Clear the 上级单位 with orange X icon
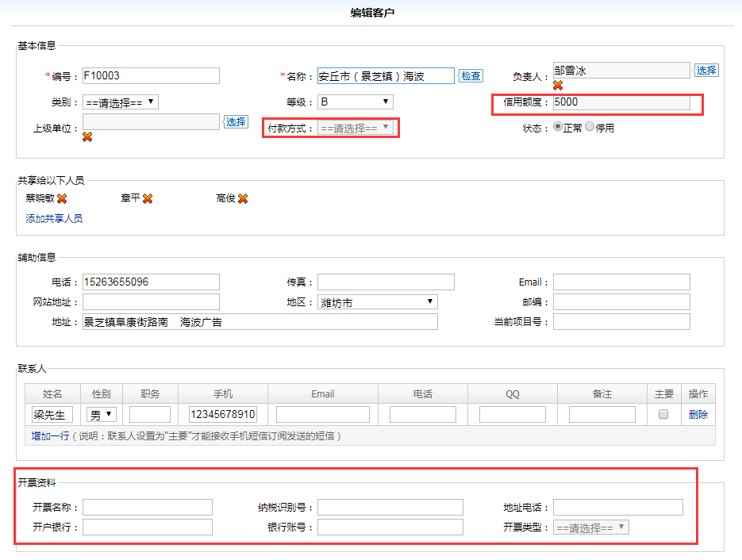Viewport: 742px width, 560px height. pyautogui.click(x=87, y=136)
